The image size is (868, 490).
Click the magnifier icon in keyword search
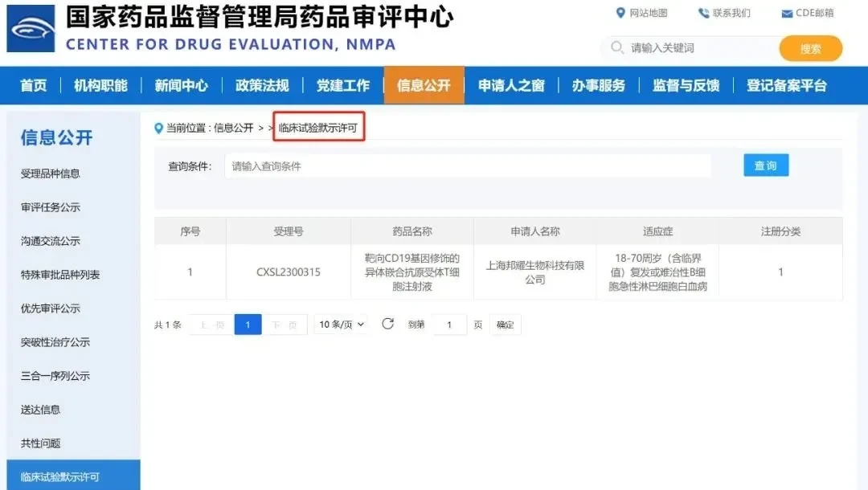pos(616,47)
